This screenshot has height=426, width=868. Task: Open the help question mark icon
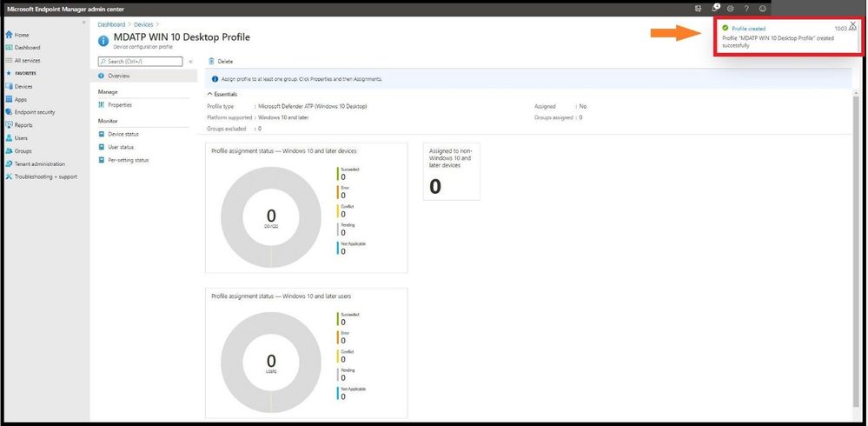coord(746,9)
